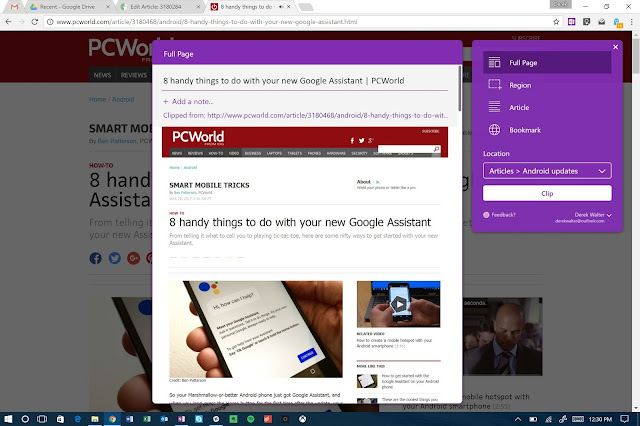
Task: Show hidden system tray icons
Action: (518, 419)
